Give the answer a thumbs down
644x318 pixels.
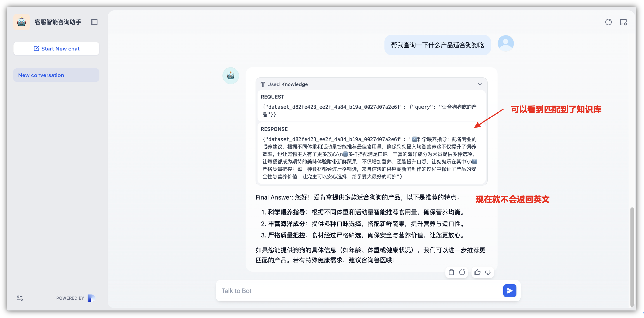(488, 272)
